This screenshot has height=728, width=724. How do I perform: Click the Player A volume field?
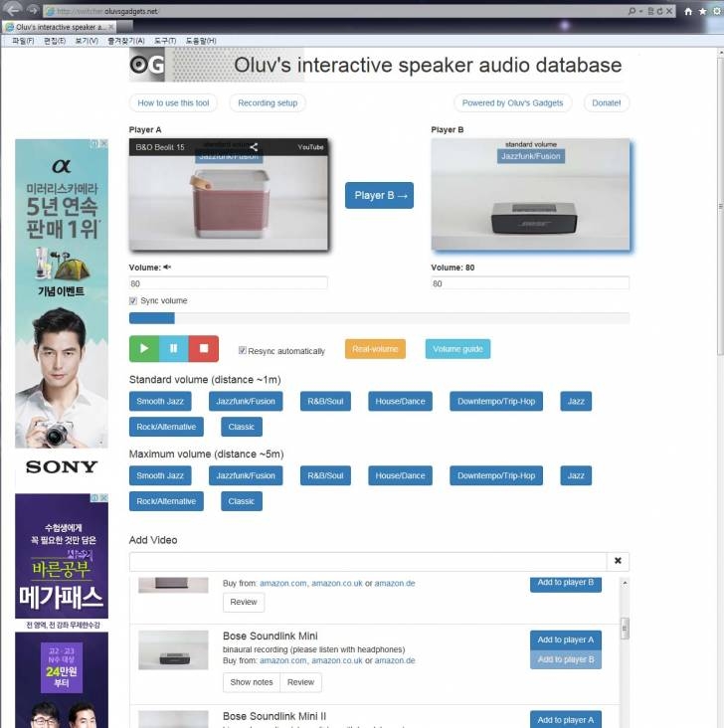click(x=229, y=283)
